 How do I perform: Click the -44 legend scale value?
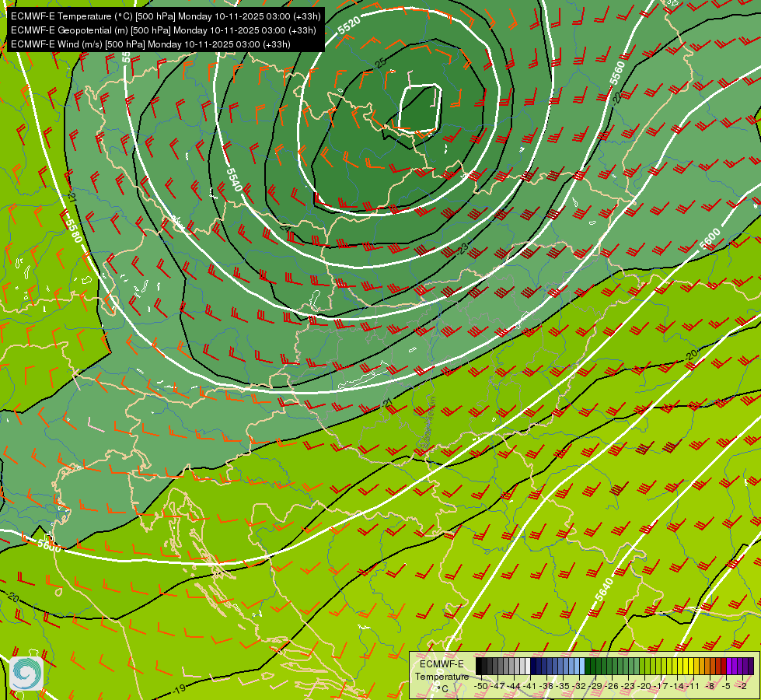[x=514, y=686]
